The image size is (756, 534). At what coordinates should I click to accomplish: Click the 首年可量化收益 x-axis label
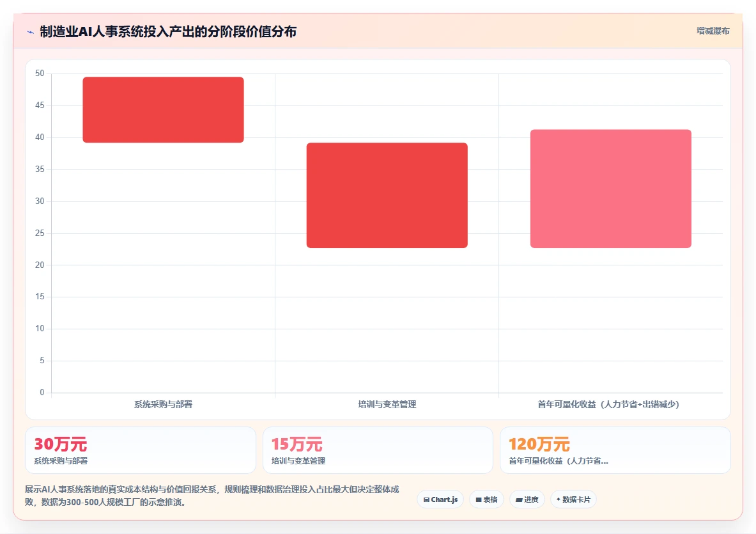[x=608, y=404]
